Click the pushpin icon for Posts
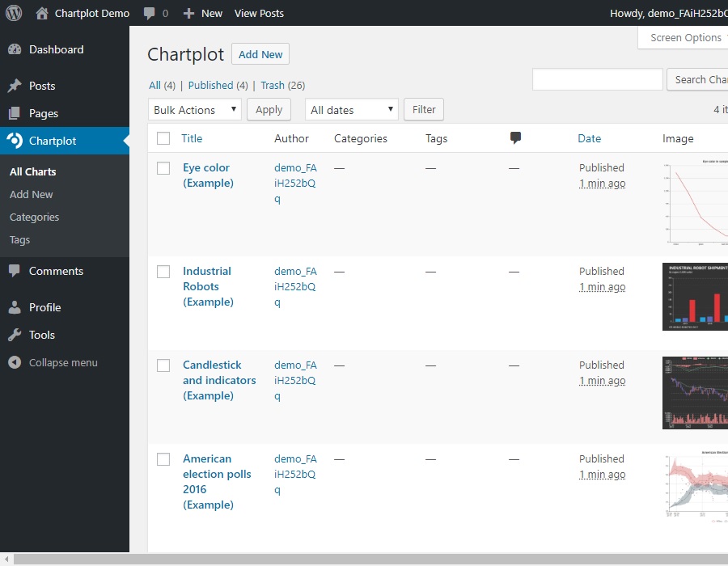 15,86
